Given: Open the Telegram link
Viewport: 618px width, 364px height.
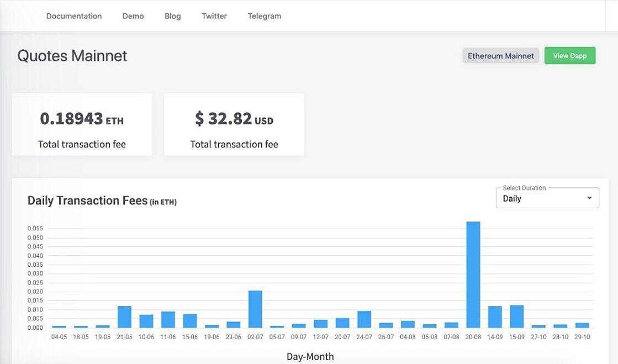Looking at the screenshot, I should tap(264, 16).
